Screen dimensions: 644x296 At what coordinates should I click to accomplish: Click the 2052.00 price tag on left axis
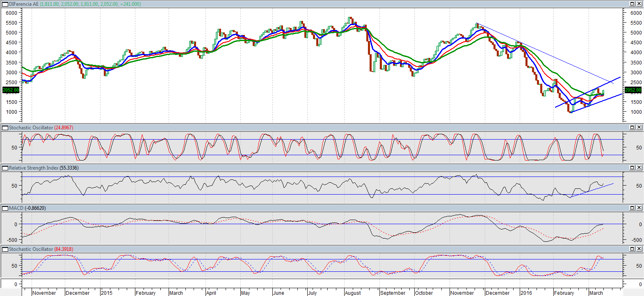coord(11,90)
